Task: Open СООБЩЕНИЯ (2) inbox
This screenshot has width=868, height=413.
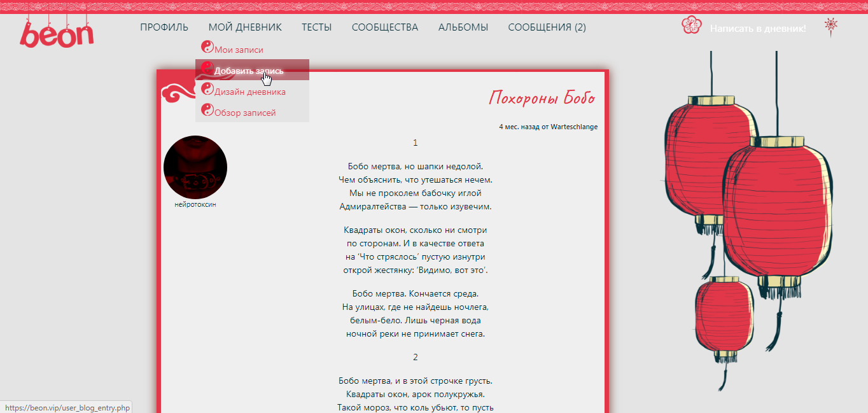Action: [547, 27]
